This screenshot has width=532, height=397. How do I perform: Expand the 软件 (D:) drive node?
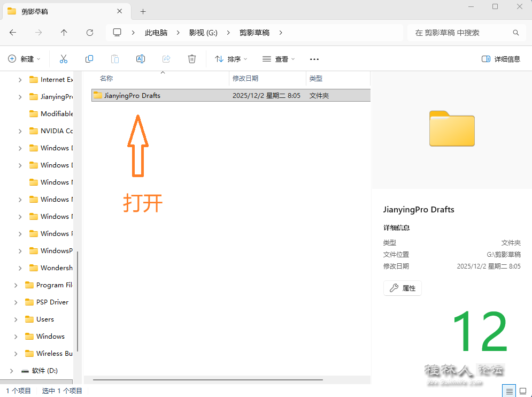12,371
